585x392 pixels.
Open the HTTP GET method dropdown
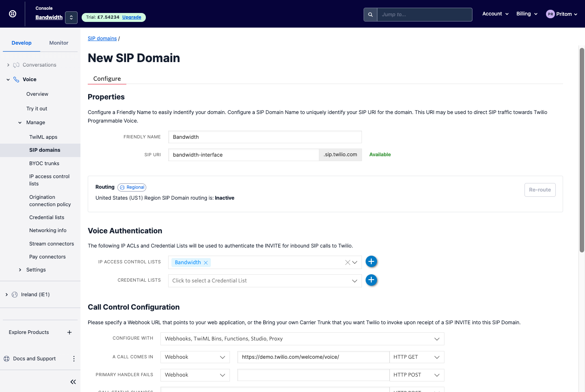coord(417,357)
